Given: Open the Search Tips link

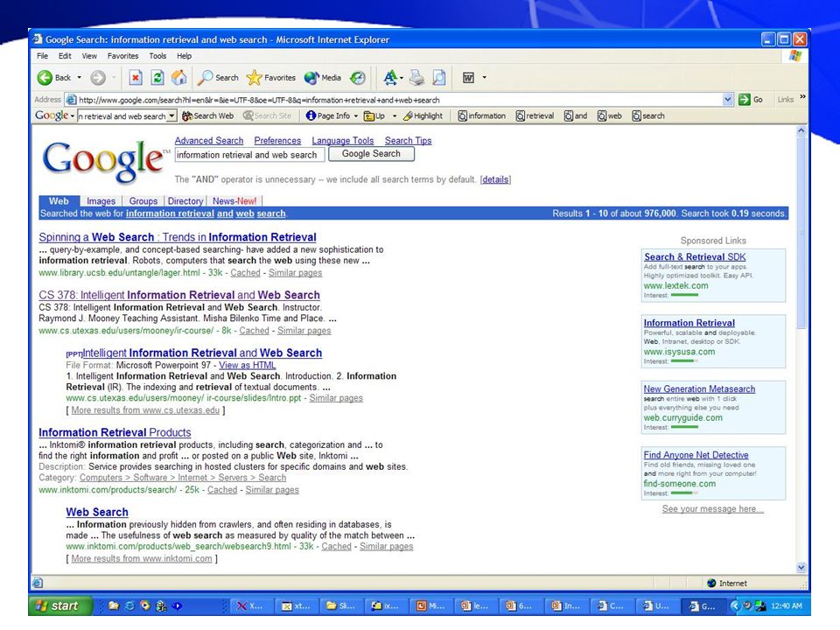Looking at the screenshot, I should pyautogui.click(x=409, y=140).
